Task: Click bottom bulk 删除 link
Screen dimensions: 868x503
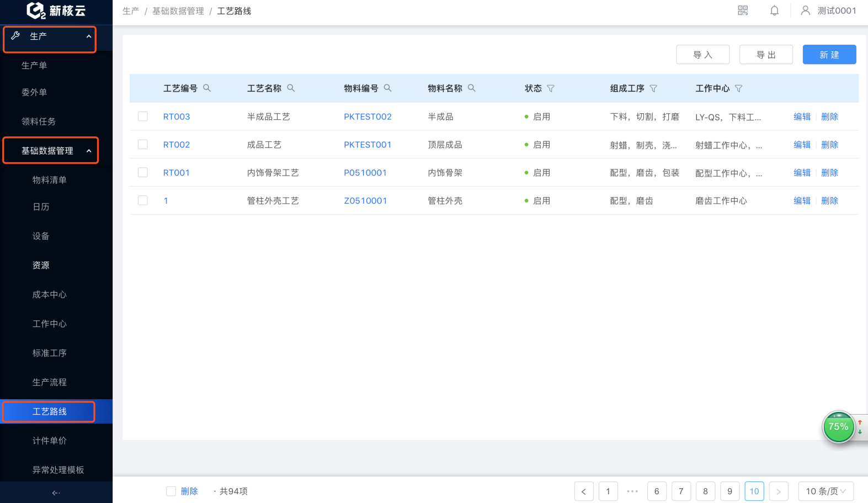Action: pos(189,491)
